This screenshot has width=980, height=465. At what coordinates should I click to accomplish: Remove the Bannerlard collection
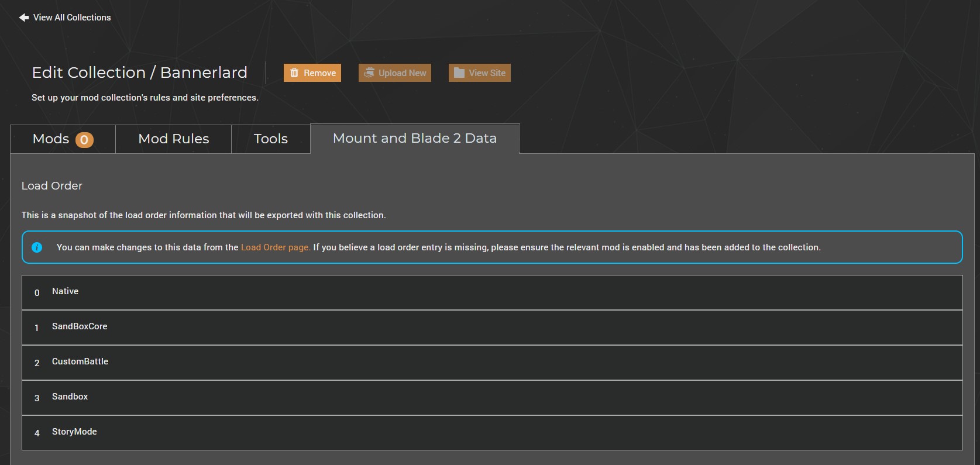312,73
